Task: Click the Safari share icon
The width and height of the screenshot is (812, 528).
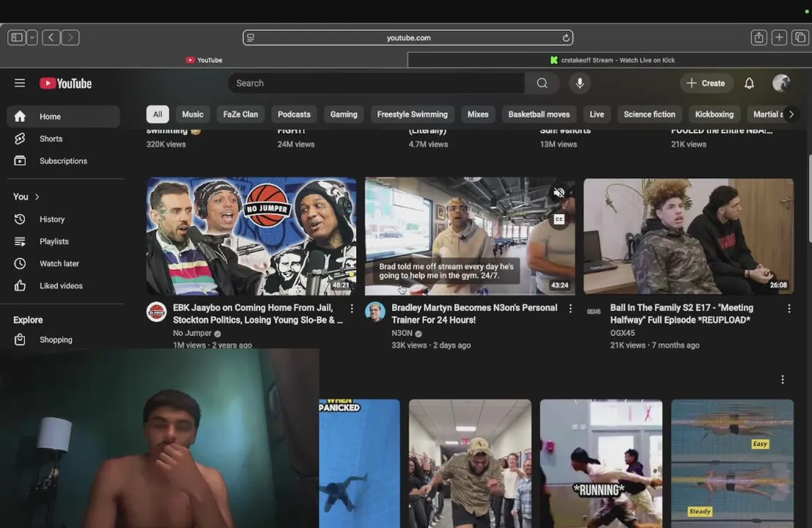Action: [x=759, y=37]
